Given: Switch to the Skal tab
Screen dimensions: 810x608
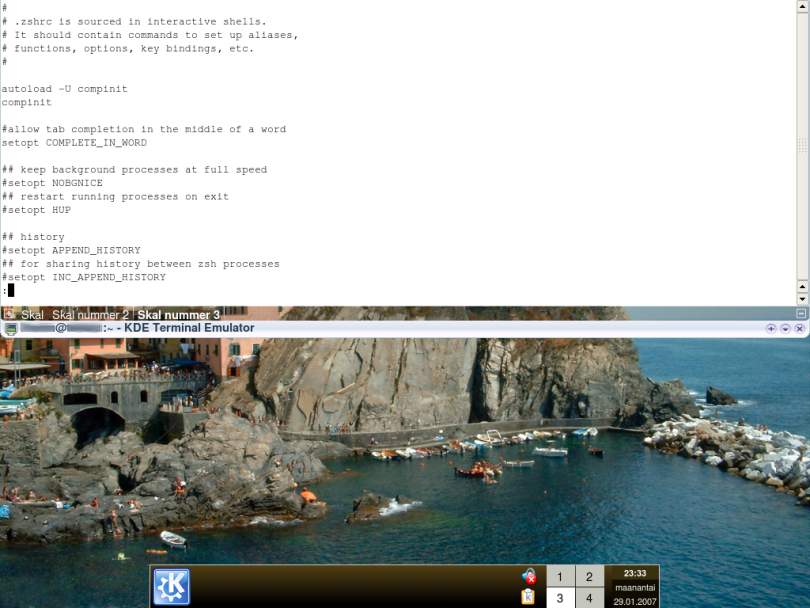Looking at the screenshot, I should pos(33,315).
